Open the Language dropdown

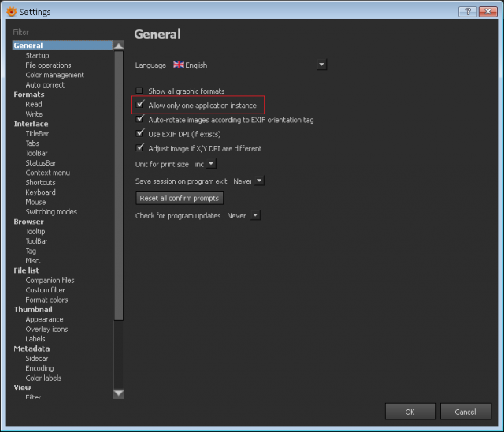point(321,65)
